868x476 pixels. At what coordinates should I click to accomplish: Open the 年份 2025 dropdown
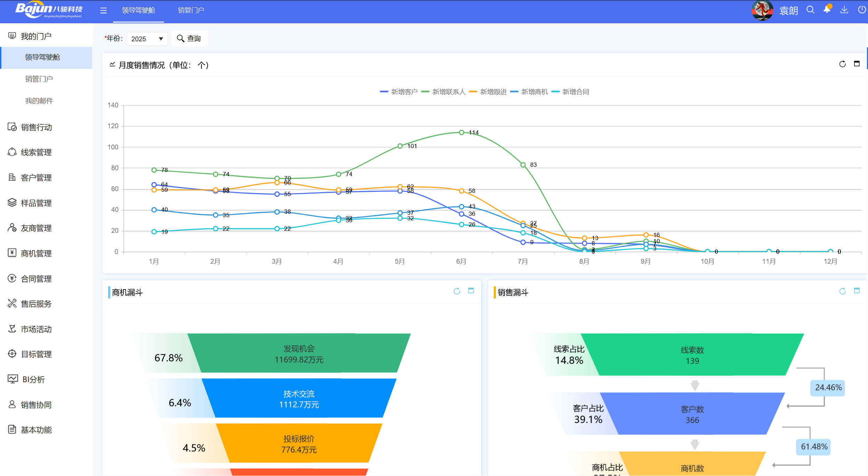147,39
